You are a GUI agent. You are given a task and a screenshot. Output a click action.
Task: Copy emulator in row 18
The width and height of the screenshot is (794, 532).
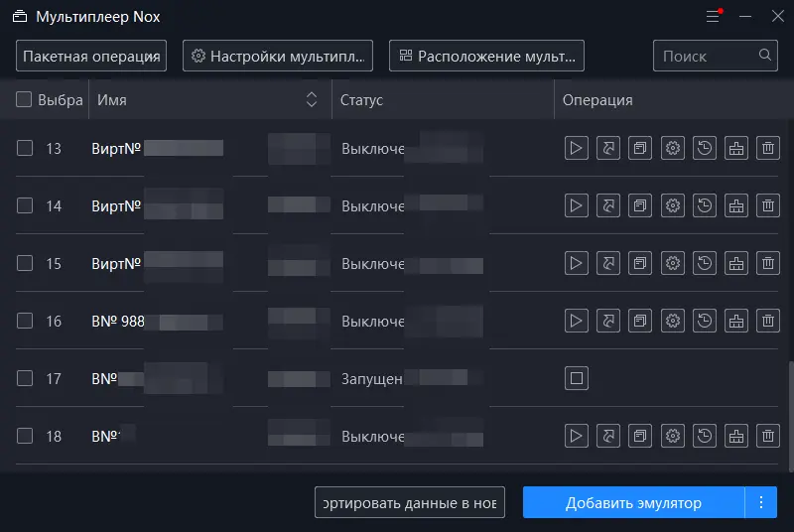click(640, 436)
